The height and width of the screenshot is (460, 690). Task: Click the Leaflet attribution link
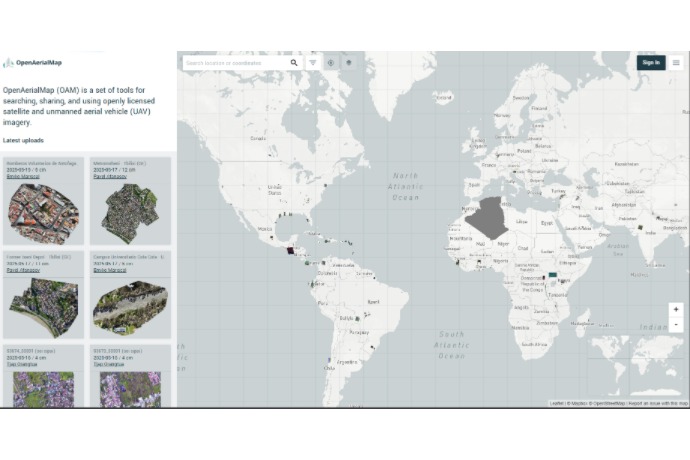pos(556,403)
